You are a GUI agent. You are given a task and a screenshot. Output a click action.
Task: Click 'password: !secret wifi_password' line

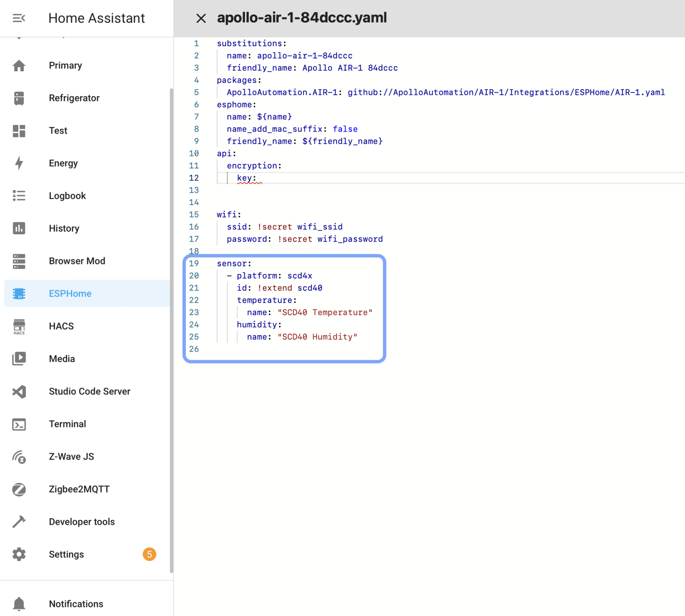click(305, 239)
